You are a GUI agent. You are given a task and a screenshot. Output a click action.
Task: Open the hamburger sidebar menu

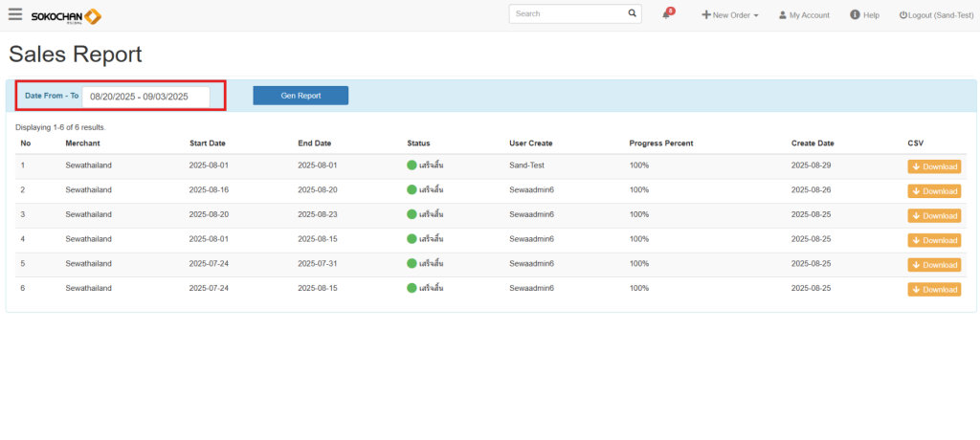coord(15,14)
